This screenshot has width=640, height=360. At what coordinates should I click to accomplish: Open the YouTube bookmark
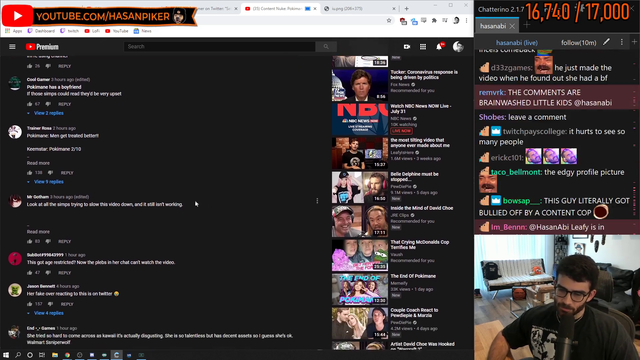(117, 31)
